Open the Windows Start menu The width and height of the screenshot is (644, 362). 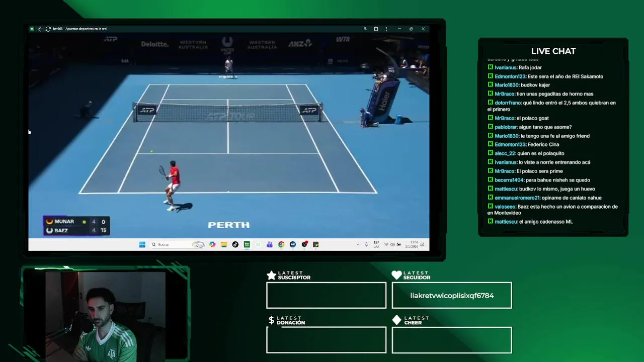coord(142,244)
